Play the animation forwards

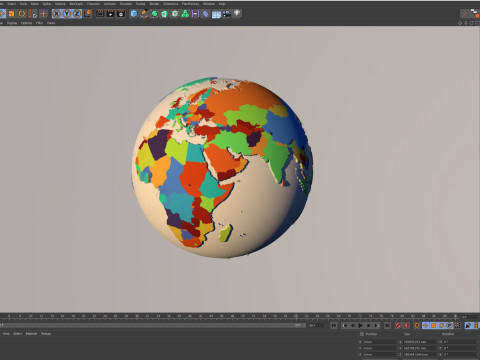361,325
